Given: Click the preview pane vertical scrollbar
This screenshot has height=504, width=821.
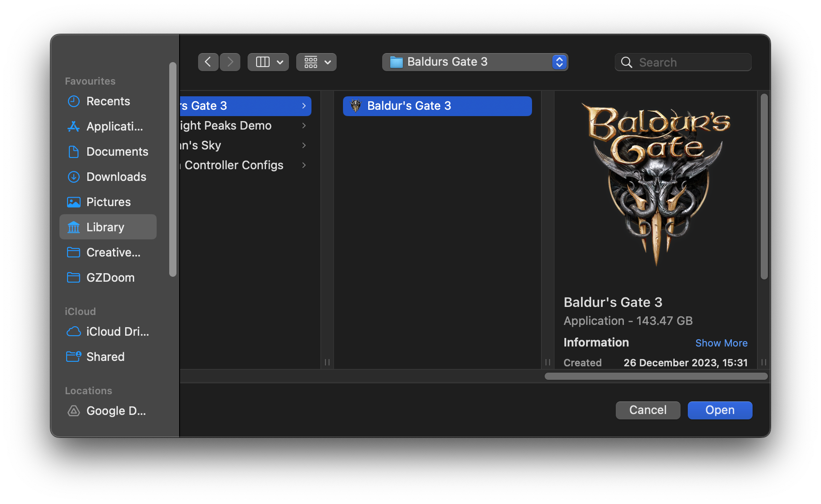Looking at the screenshot, I should point(764,186).
